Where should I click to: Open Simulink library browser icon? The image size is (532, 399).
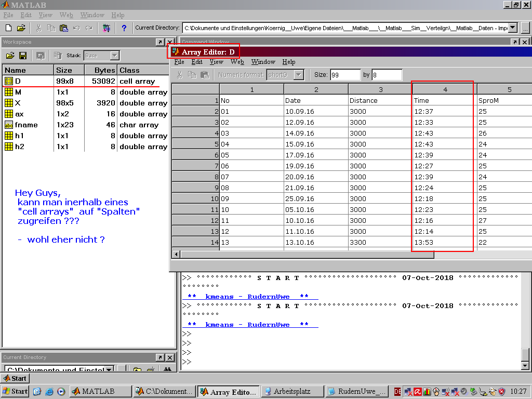click(x=107, y=28)
